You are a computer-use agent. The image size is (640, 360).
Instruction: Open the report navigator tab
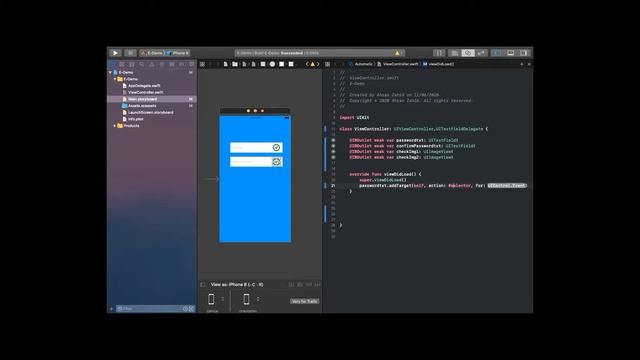(x=191, y=64)
